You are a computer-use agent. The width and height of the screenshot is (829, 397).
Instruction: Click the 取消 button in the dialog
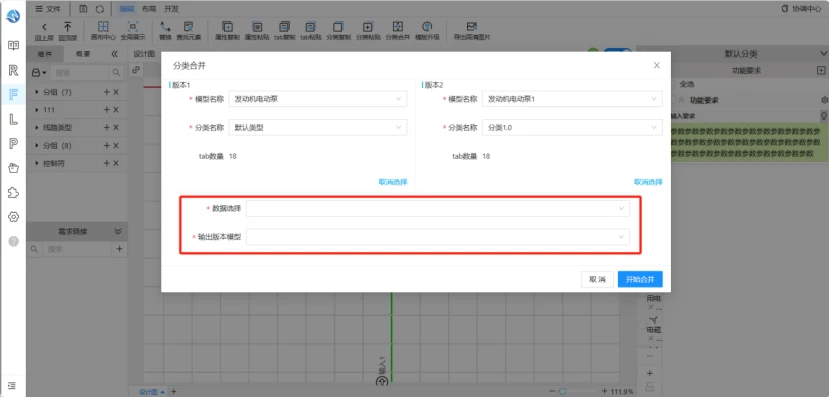point(597,279)
